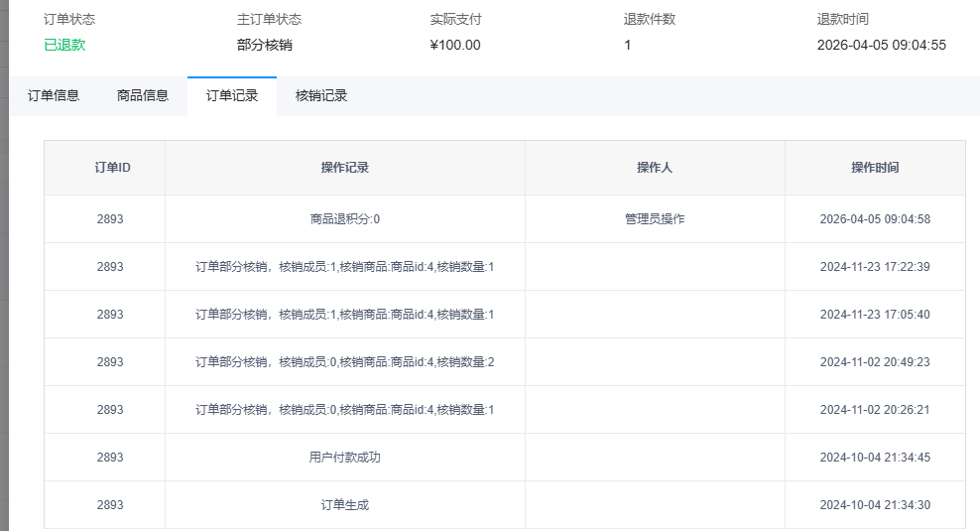Select the 用户付款成功 record row
Viewport: 980px width, 531px height.
(345, 458)
